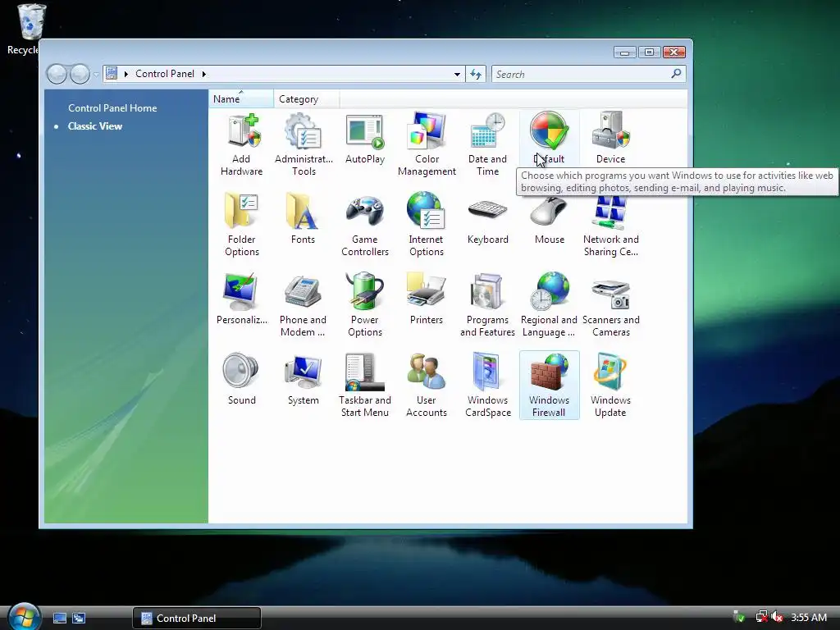Click the muted volume tray icon
This screenshot has width=840, height=630.
[777, 617]
